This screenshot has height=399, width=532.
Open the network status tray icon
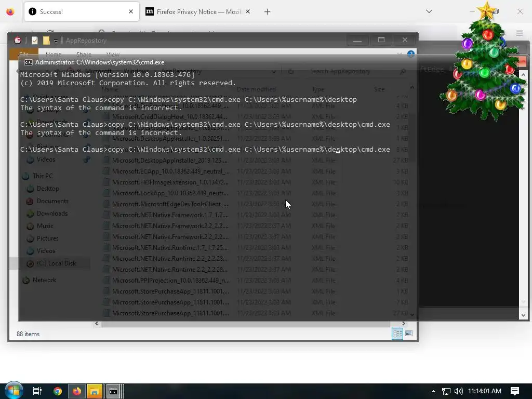click(446, 391)
